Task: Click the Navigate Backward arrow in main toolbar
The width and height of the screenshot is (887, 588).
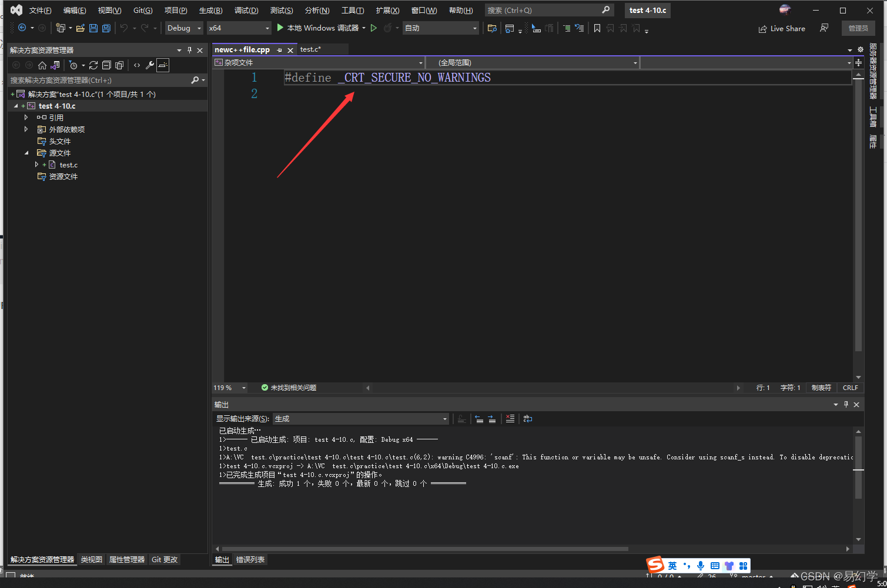Action: point(22,28)
